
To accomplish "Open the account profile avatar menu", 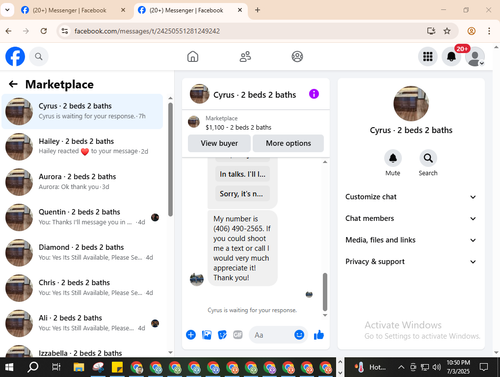I will click(x=475, y=57).
